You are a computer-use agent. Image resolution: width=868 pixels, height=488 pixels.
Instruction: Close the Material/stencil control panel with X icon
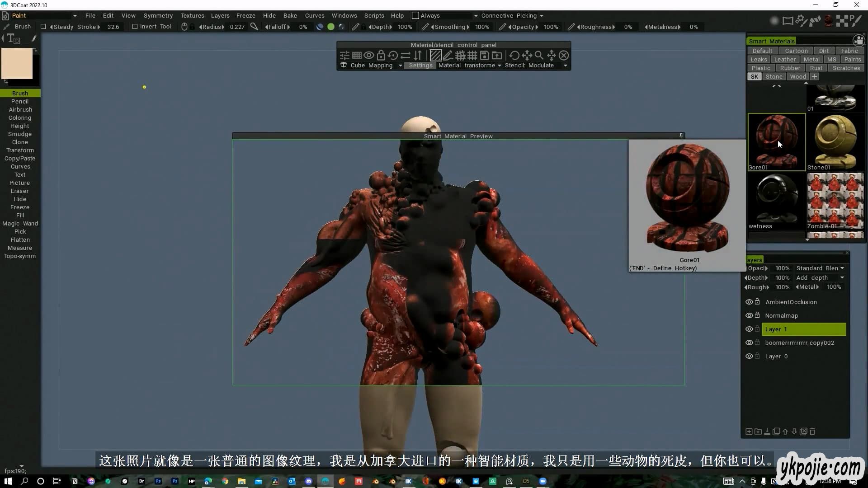(x=563, y=56)
